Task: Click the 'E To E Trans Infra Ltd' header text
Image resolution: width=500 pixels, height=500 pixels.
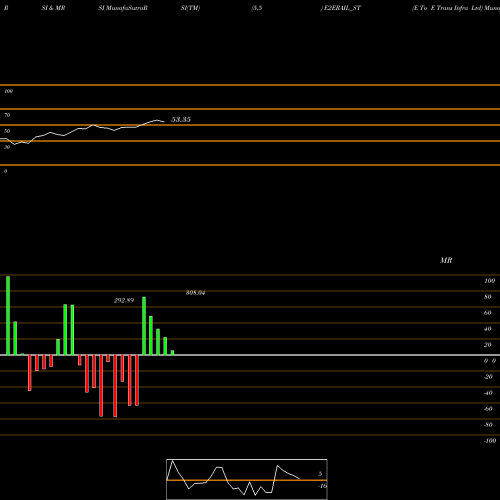Action: 448,8
